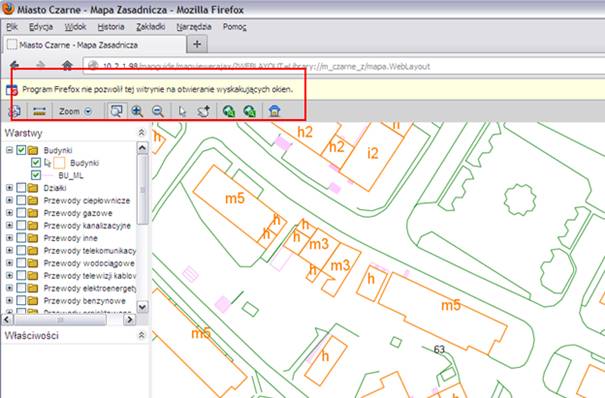Viewport: 605px width, 398px height.
Task: Uncheck the BU_ML layer checkbox
Action: click(x=36, y=175)
